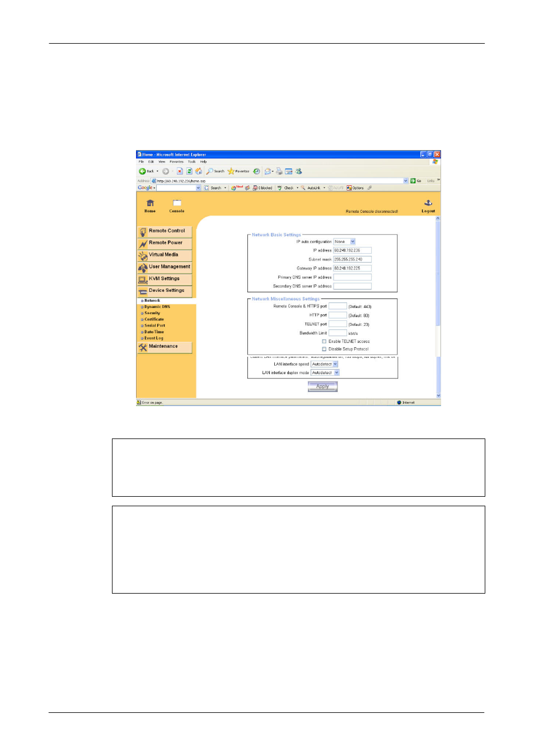Click the Subnet mask input field
The width and height of the screenshot is (534, 756).
tap(353, 259)
